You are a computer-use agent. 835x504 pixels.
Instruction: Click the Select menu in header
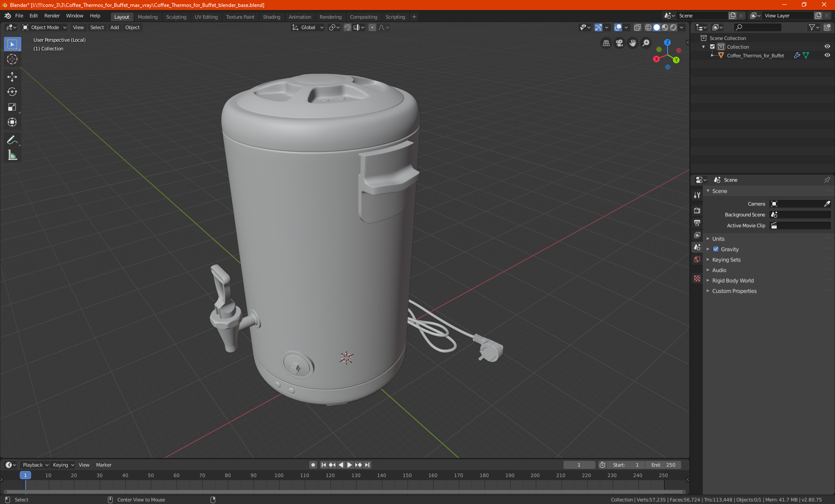[x=97, y=27]
